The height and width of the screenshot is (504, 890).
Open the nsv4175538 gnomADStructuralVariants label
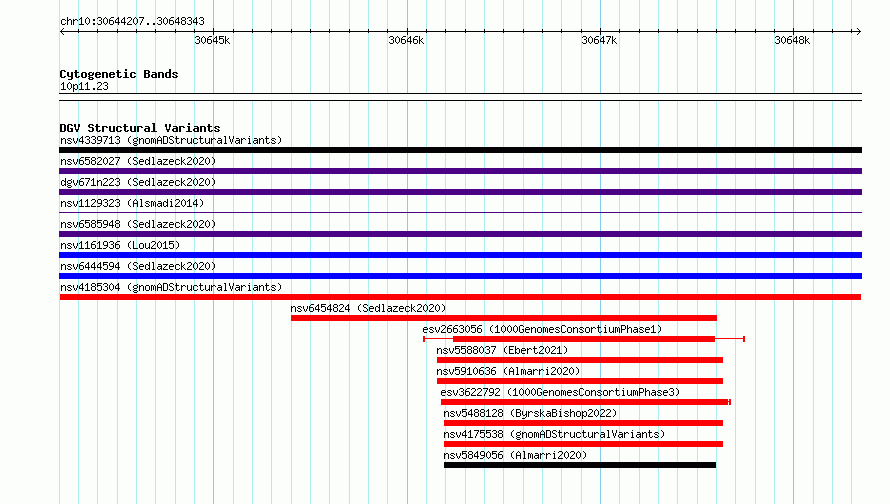(x=554, y=434)
